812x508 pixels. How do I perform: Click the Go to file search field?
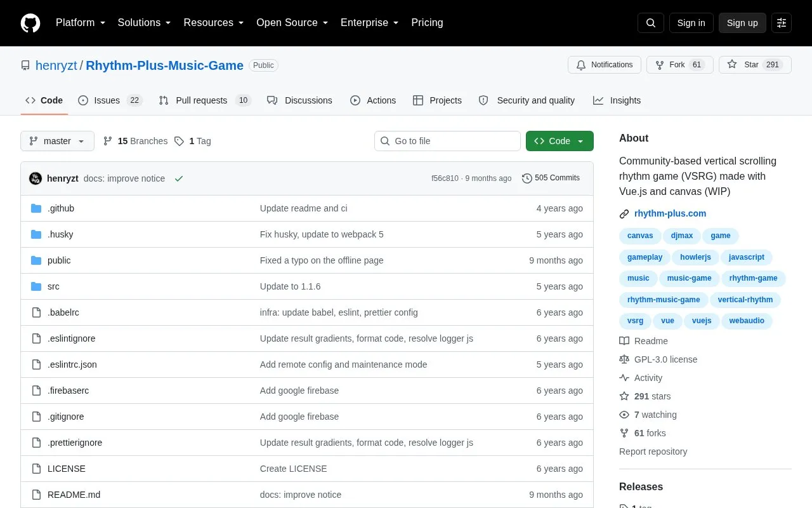click(447, 141)
